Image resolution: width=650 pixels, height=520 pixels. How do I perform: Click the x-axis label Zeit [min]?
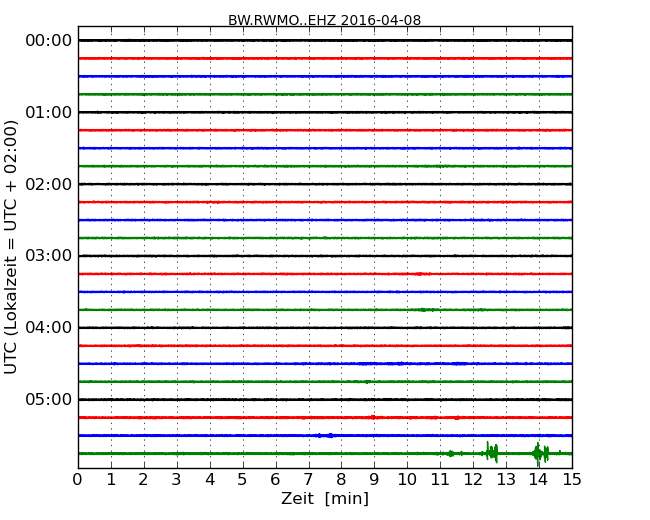pos(325,498)
